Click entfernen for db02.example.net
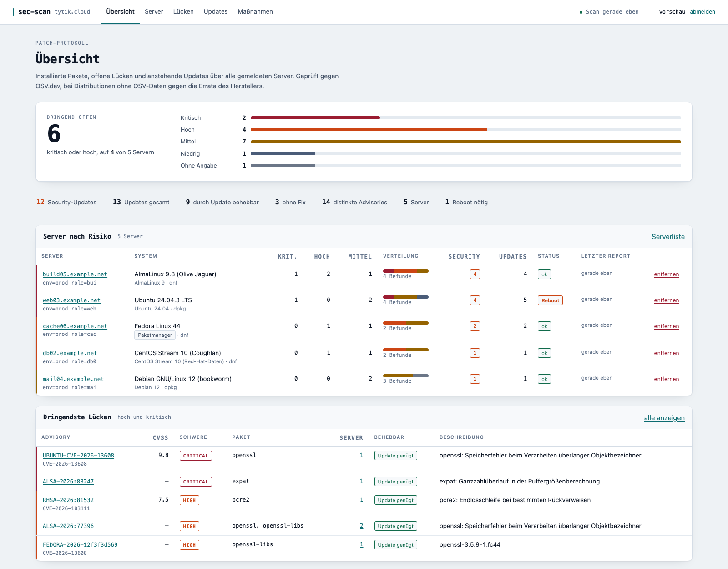This screenshot has height=569, width=728. (666, 353)
